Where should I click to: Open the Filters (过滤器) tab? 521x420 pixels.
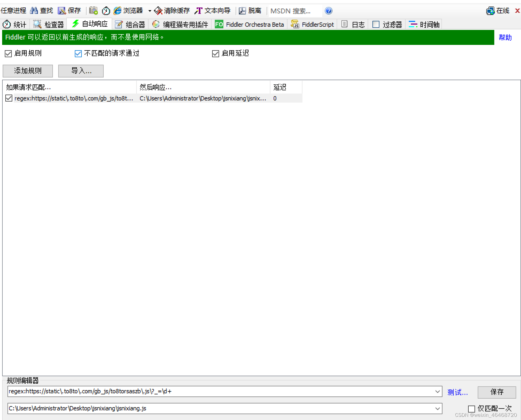[x=387, y=24]
